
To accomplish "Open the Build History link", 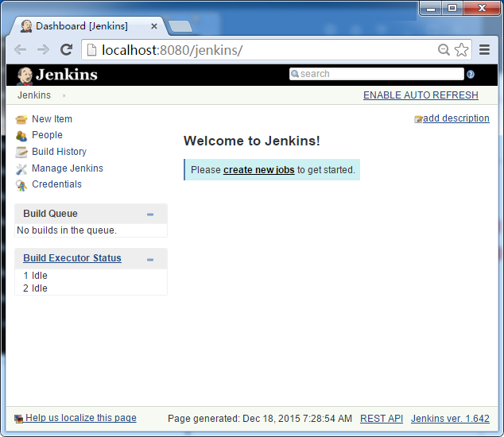I will (59, 152).
